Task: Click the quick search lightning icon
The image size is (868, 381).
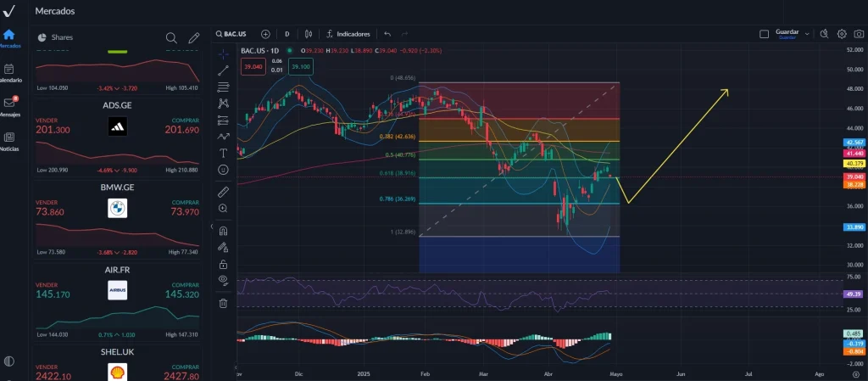Action: [x=824, y=34]
